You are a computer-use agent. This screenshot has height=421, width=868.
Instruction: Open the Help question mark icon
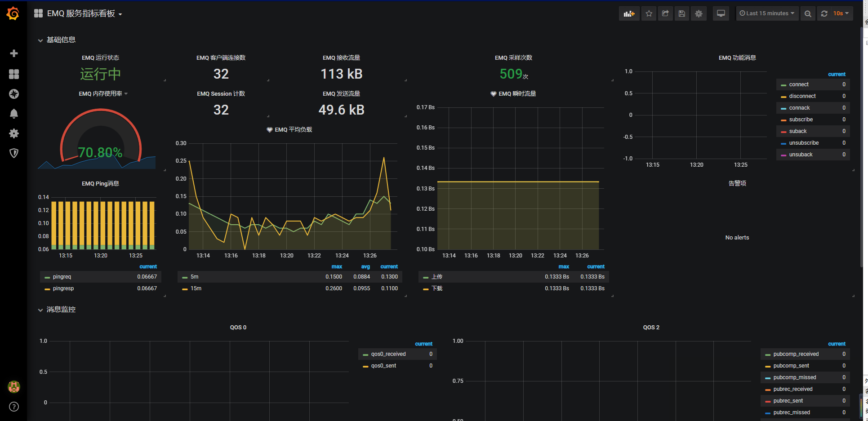[14, 407]
